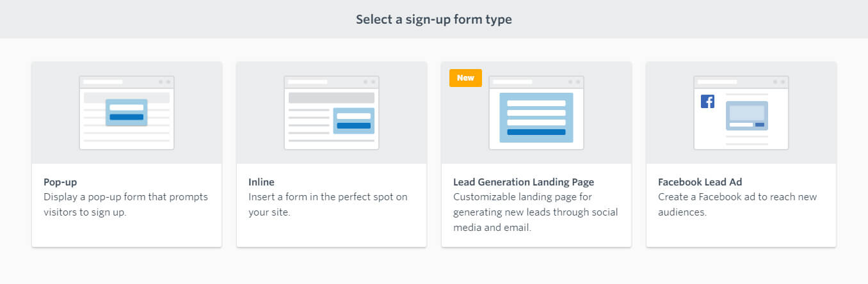Click the gray thumbnail area of Pop-up card

point(127,113)
